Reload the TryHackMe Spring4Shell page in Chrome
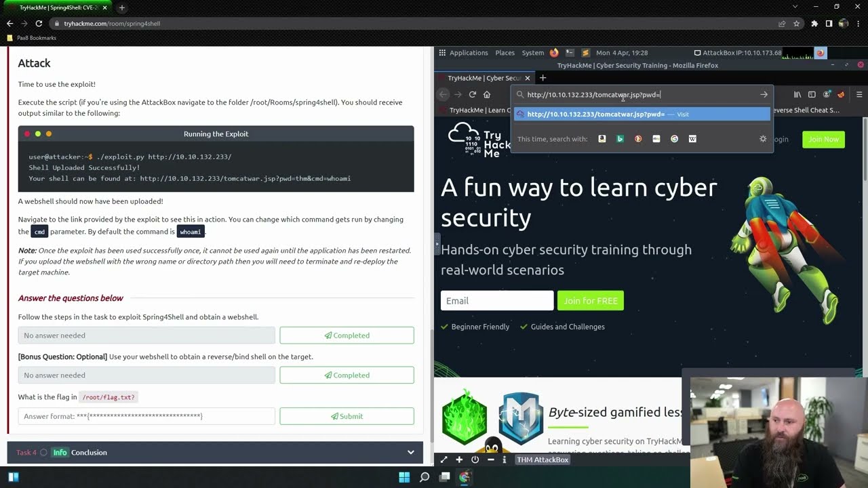The image size is (868, 488). [39, 23]
